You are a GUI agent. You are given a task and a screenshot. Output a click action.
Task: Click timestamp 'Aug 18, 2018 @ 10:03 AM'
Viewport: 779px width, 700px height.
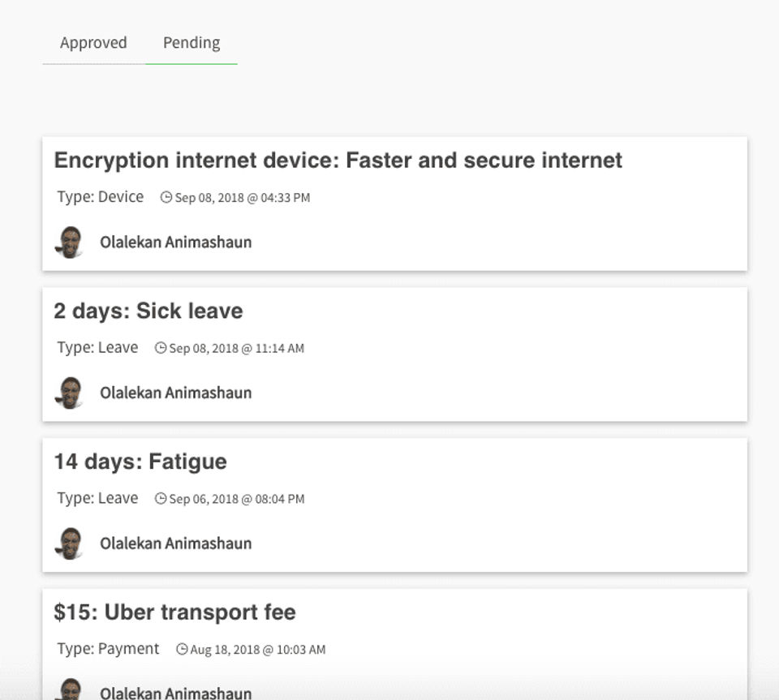(258, 650)
